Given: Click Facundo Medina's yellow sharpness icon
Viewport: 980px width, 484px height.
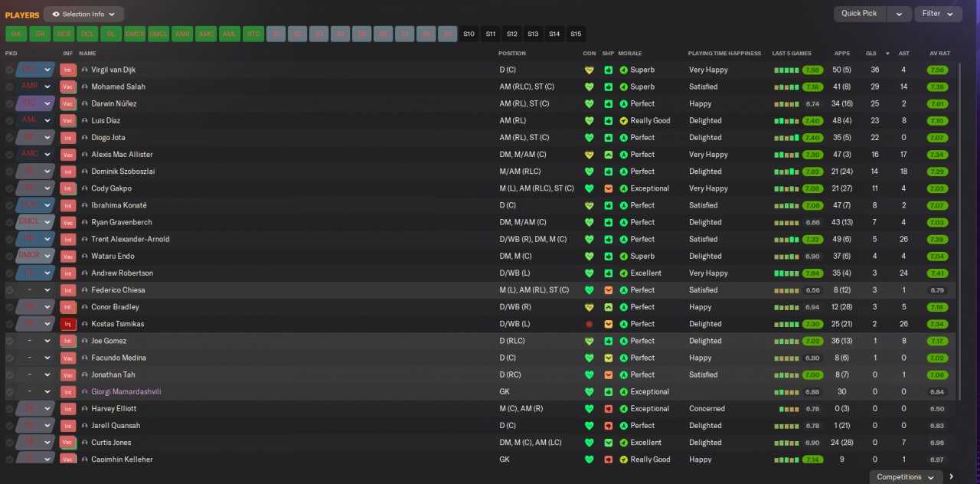Looking at the screenshot, I should click(x=609, y=358).
